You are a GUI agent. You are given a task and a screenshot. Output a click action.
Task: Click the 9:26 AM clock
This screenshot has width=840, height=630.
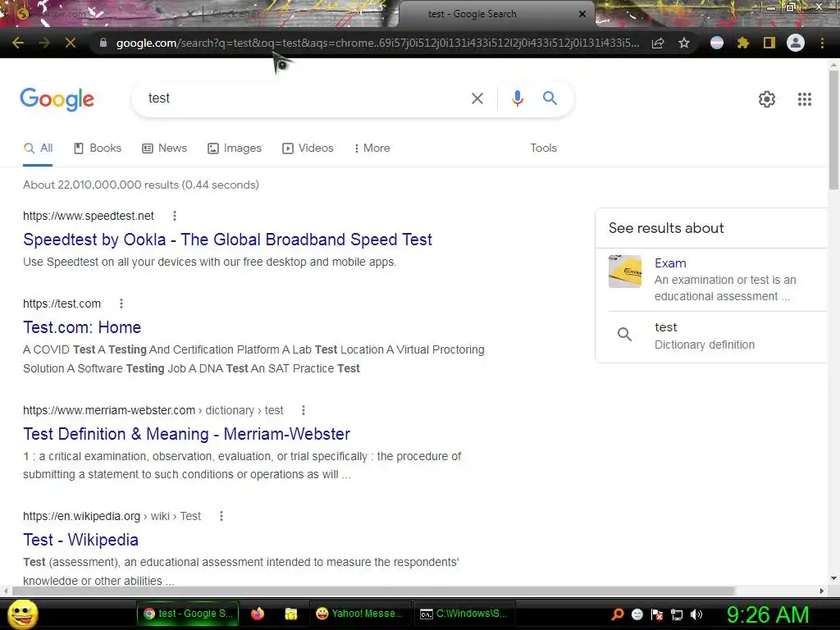768,614
